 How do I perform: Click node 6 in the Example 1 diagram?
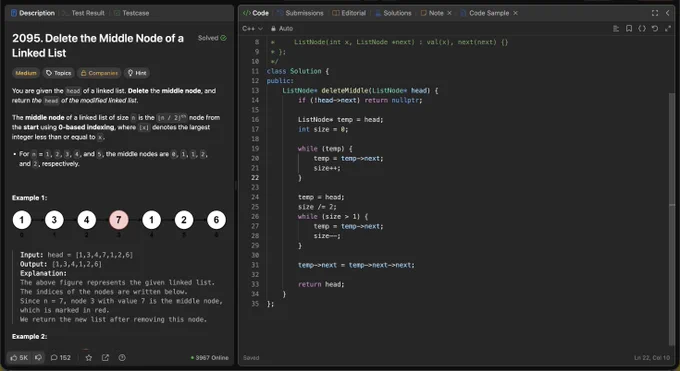216,220
